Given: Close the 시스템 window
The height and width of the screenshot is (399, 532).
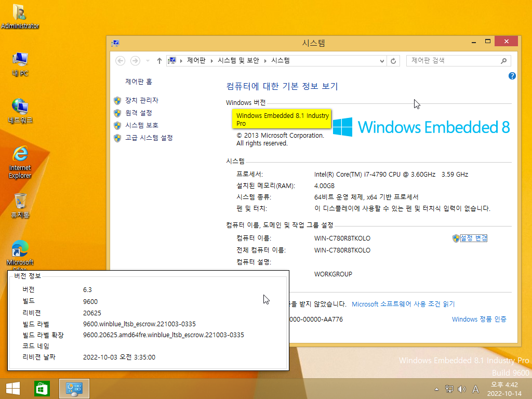Looking at the screenshot, I should tap(506, 42).
